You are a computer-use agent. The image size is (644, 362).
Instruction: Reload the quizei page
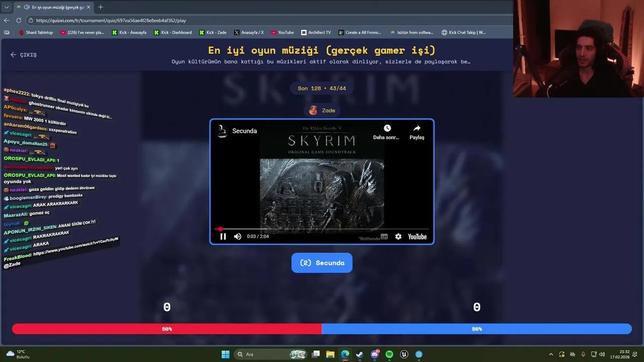(19, 21)
